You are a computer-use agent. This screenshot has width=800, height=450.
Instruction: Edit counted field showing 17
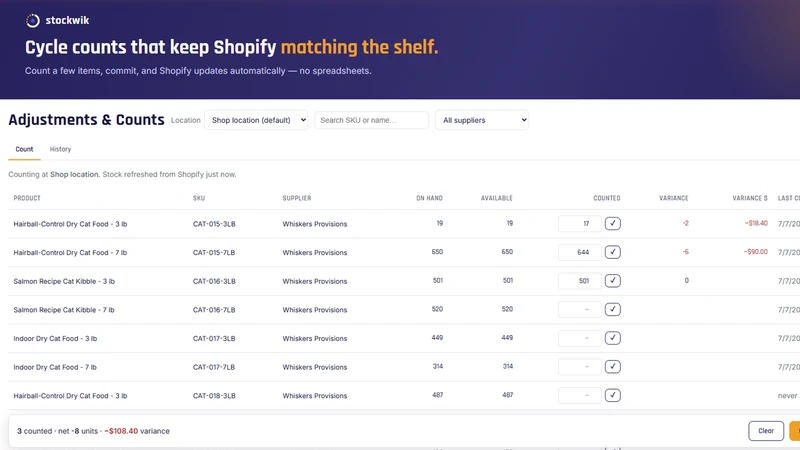click(580, 223)
